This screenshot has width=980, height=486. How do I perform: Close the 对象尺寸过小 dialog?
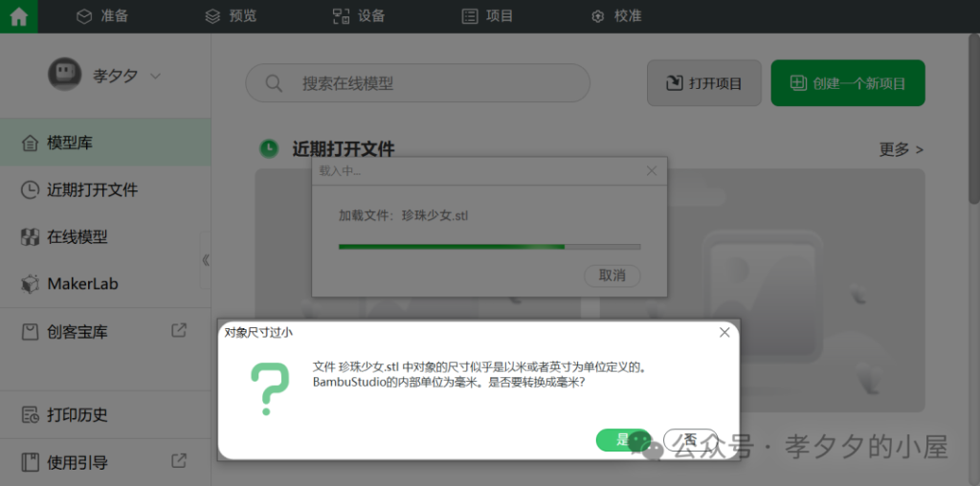pos(724,332)
